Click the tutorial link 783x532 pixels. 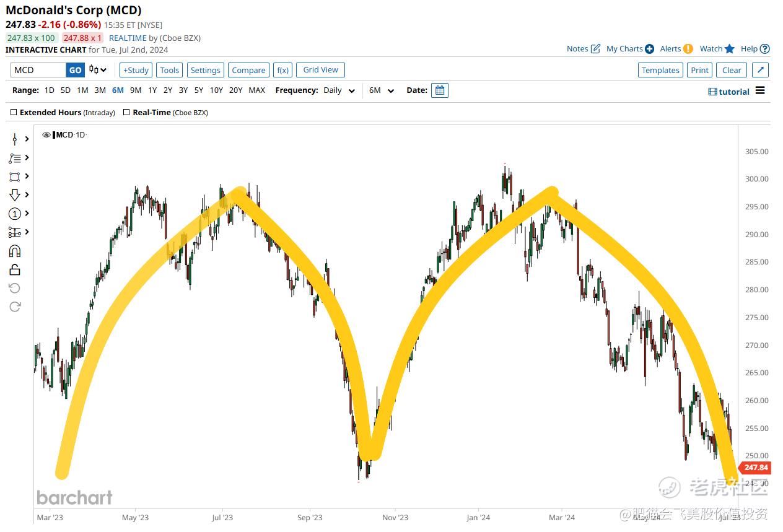click(734, 92)
